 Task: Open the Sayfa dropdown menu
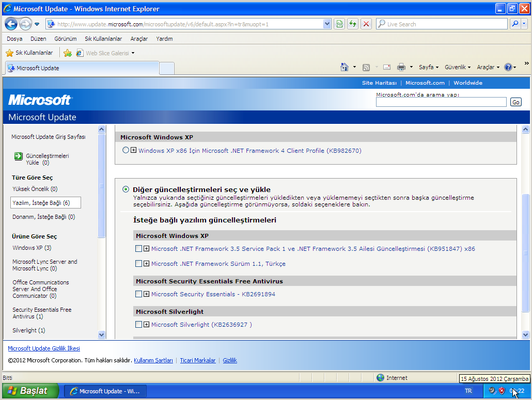tap(429, 67)
